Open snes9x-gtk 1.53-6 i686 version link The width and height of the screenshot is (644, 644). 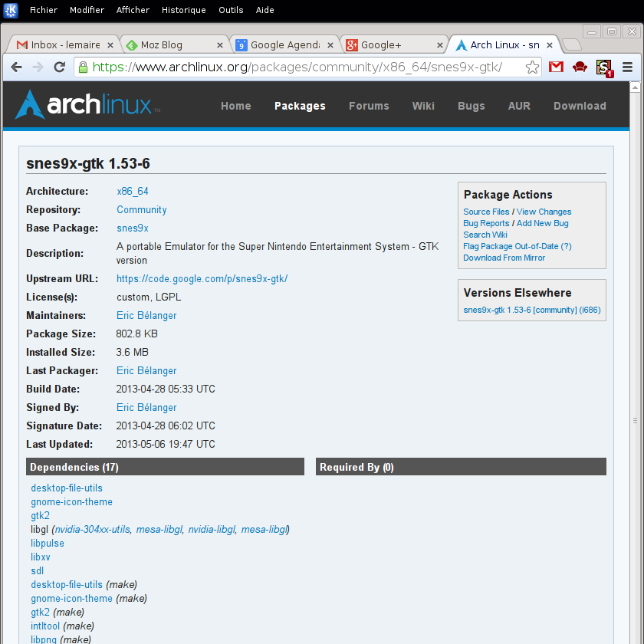[x=532, y=310]
